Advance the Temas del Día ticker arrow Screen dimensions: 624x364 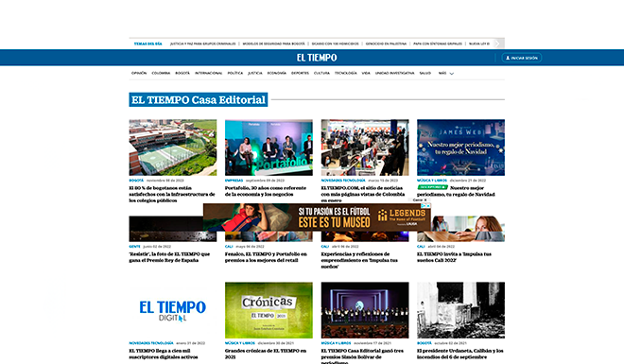tap(497, 43)
